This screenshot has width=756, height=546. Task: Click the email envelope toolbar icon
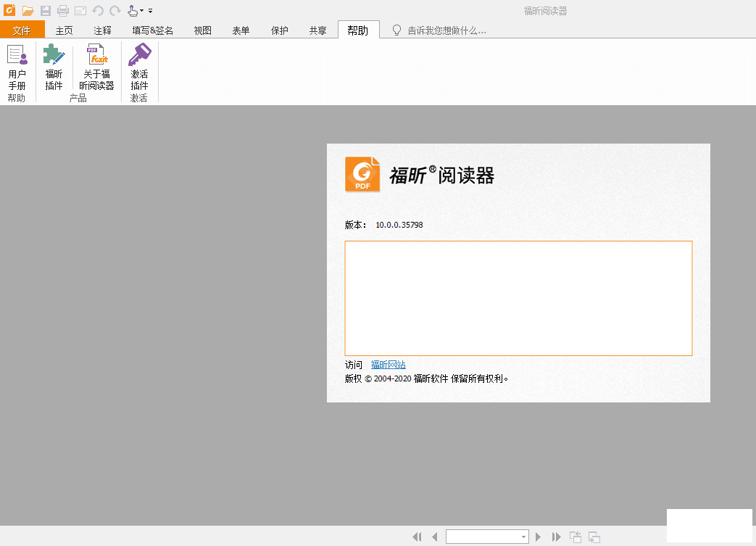[x=80, y=11]
